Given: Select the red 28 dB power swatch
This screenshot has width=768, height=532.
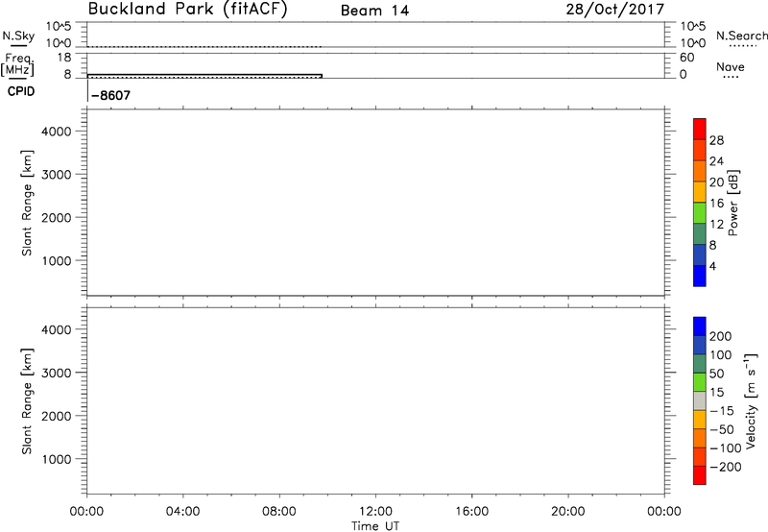Looking at the screenshot, I should pyautogui.click(x=700, y=129).
